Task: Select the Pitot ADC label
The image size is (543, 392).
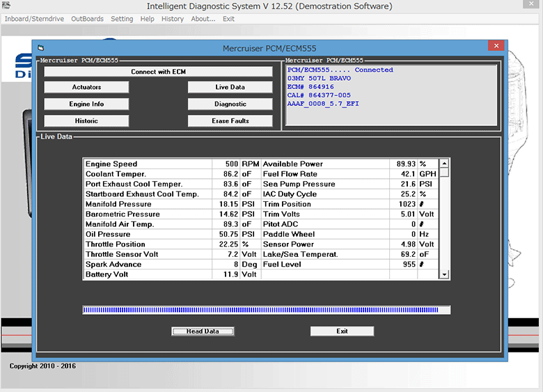Action: [x=280, y=224]
